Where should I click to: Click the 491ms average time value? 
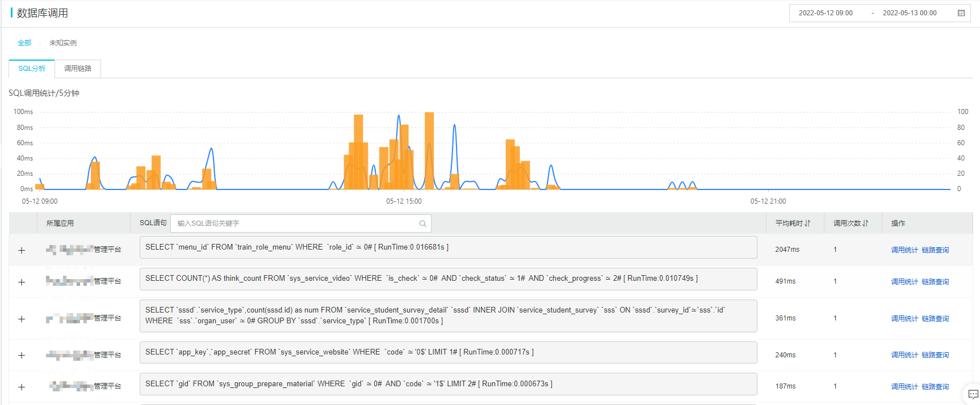pos(785,281)
